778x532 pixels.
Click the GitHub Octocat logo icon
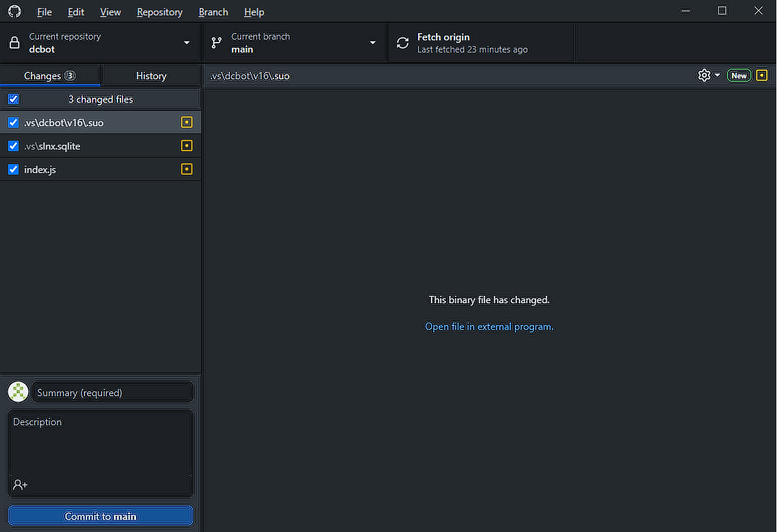point(15,11)
